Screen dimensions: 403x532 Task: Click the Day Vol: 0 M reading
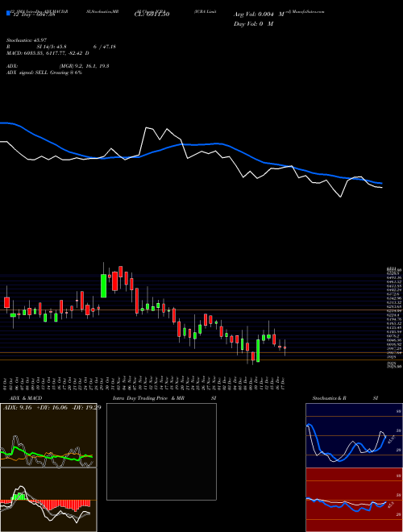coord(253,23)
